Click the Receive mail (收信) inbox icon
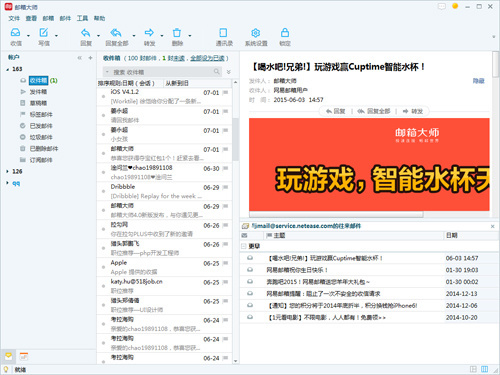Viewport: 500px width, 375px height. [x=16, y=33]
